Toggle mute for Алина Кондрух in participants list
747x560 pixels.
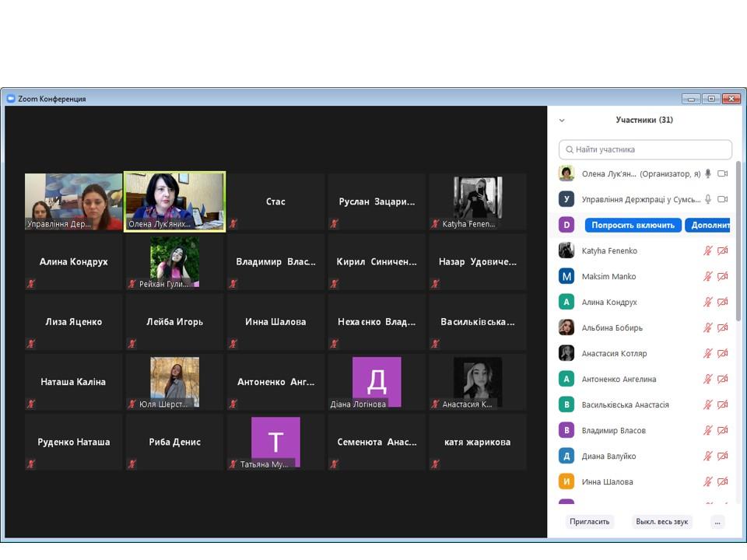pos(708,302)
